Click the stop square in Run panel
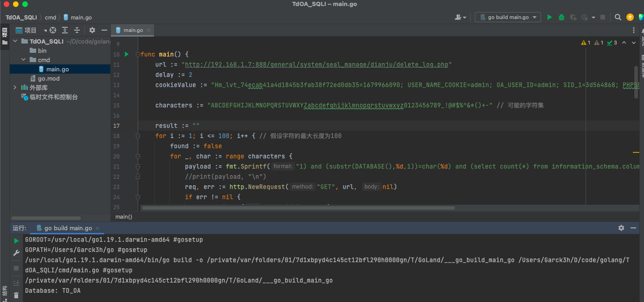 click(x=16, y=268)
